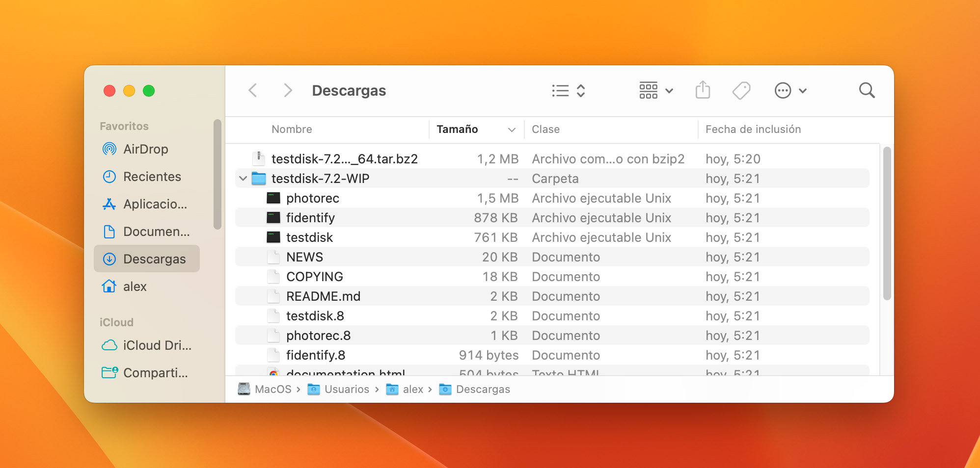Open AirDrop in the sidebar

tap(146, 149)
